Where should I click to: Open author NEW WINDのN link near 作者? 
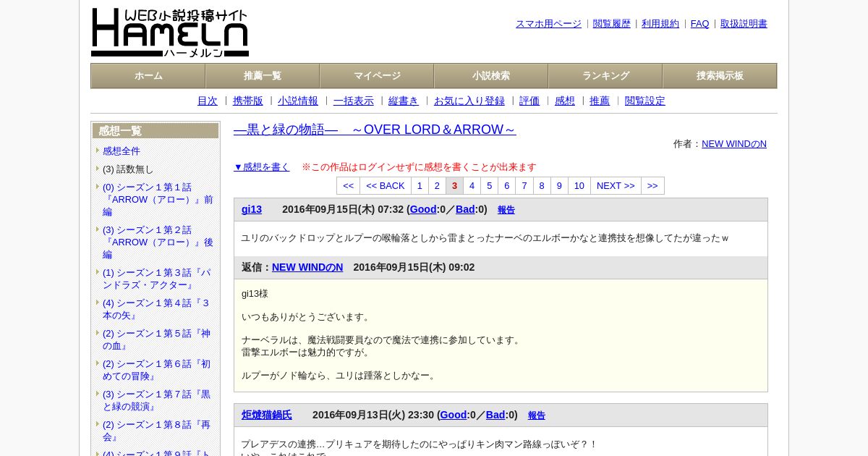click(734, 144)
